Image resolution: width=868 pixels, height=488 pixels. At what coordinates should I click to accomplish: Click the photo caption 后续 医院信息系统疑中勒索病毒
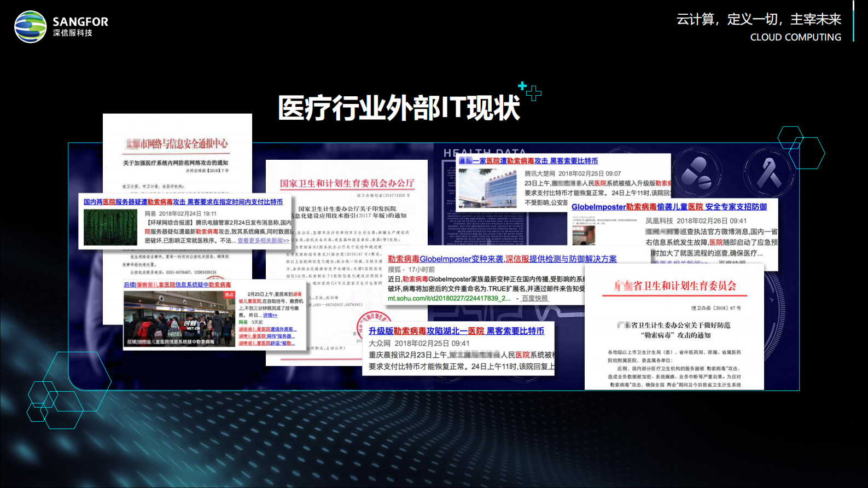pyautogui.click(x=171, y=342)
